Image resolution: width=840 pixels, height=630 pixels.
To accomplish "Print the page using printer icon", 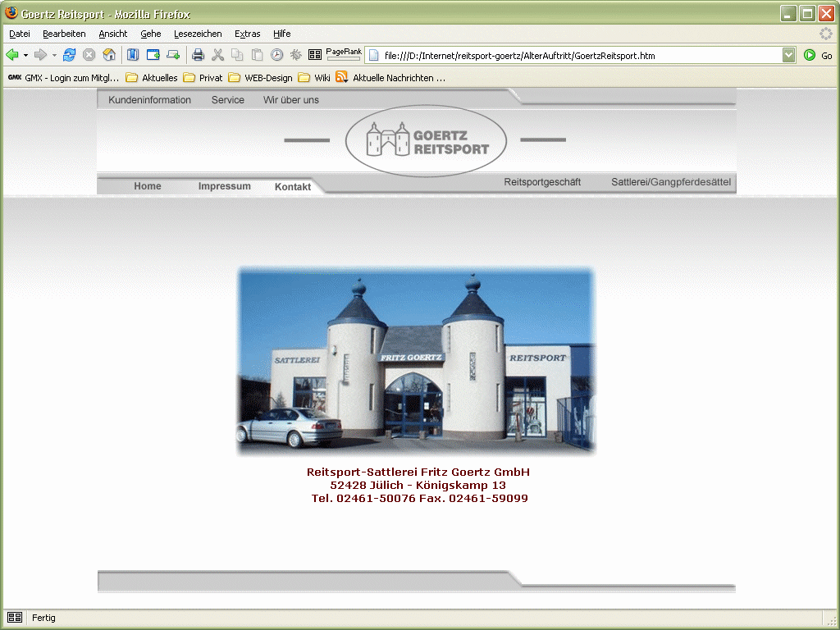I will coord(199,55).
